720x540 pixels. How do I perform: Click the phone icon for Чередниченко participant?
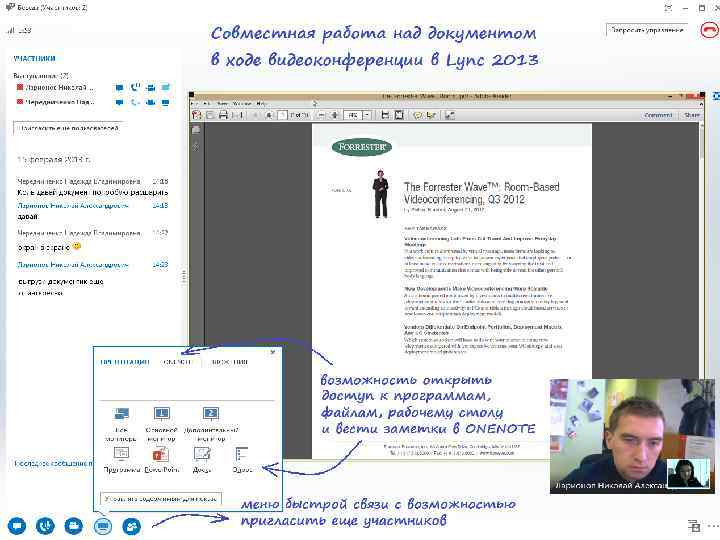click(135, 102)
